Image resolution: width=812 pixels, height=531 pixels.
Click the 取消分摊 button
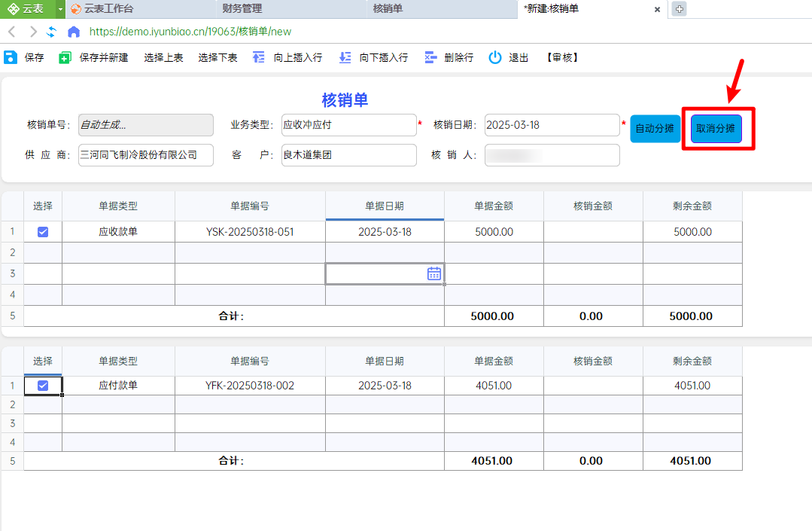pyautogui.click(x=716, y=129)
